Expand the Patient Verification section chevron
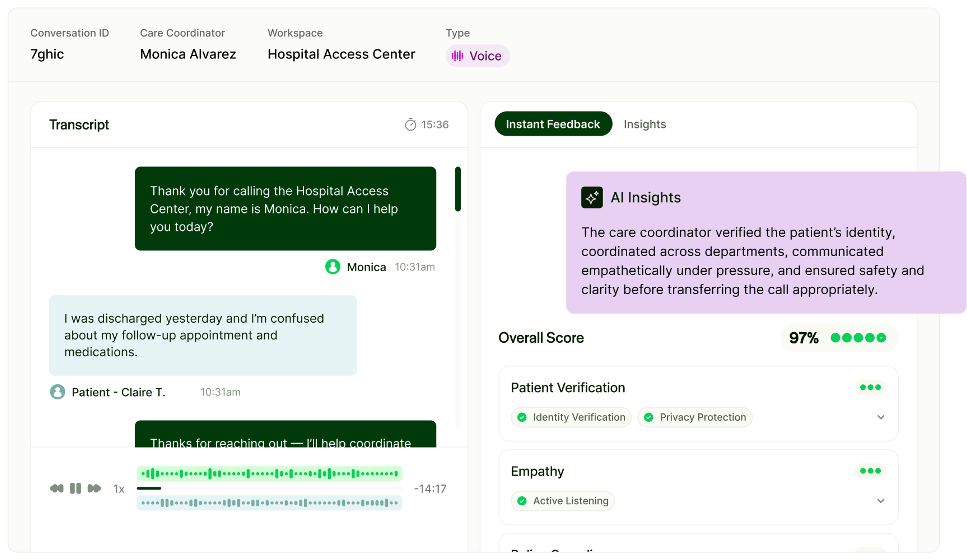Screen dimensions: 967x560 (881, 417)
